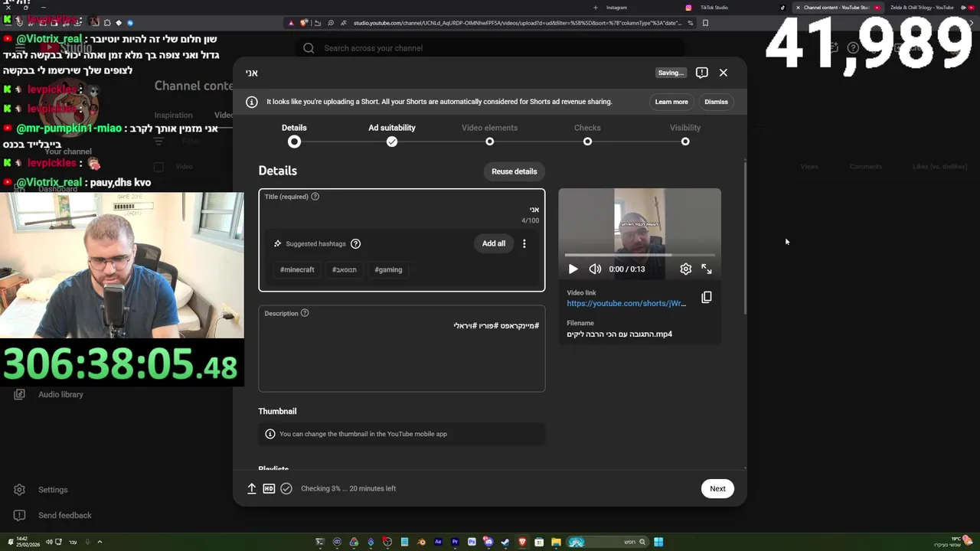
Task: Open the Windows Start menu
Action: (658, 542)
